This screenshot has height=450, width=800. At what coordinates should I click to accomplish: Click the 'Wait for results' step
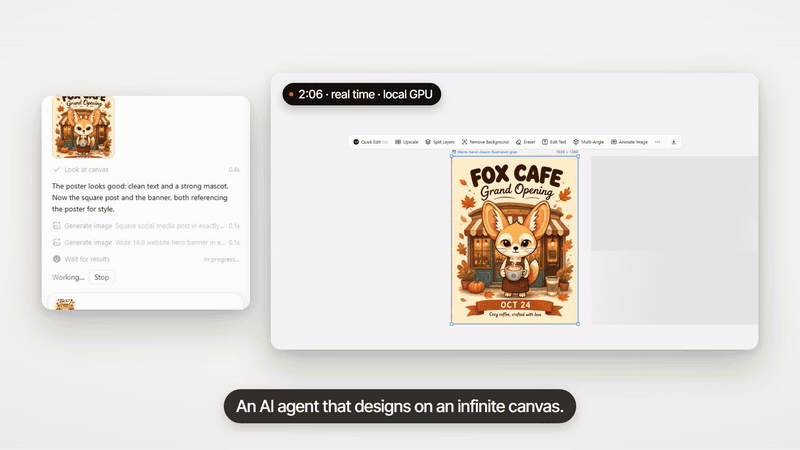pyautogui.click(x=146, y=259)
